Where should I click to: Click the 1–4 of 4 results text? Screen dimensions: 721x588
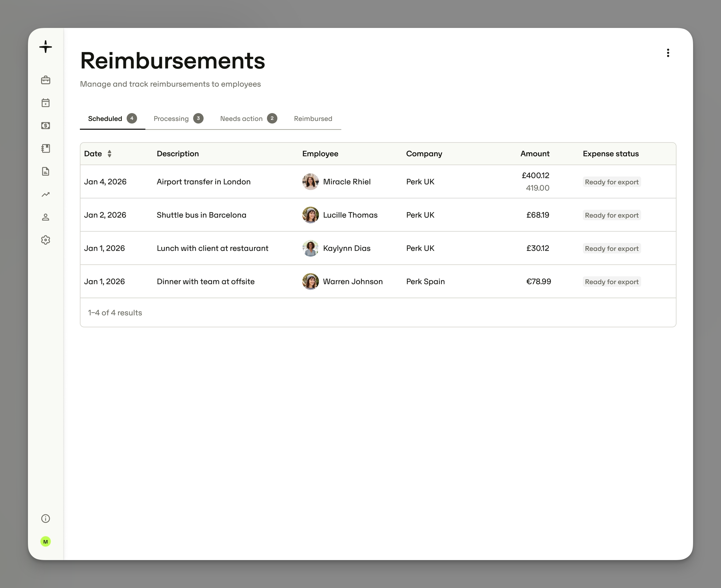pos(115,313)
